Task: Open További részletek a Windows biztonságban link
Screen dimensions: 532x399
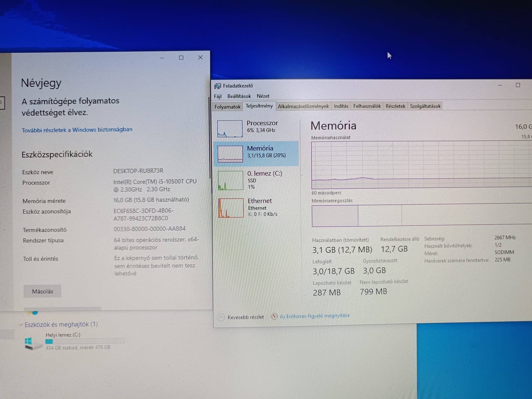Action: 77,130
